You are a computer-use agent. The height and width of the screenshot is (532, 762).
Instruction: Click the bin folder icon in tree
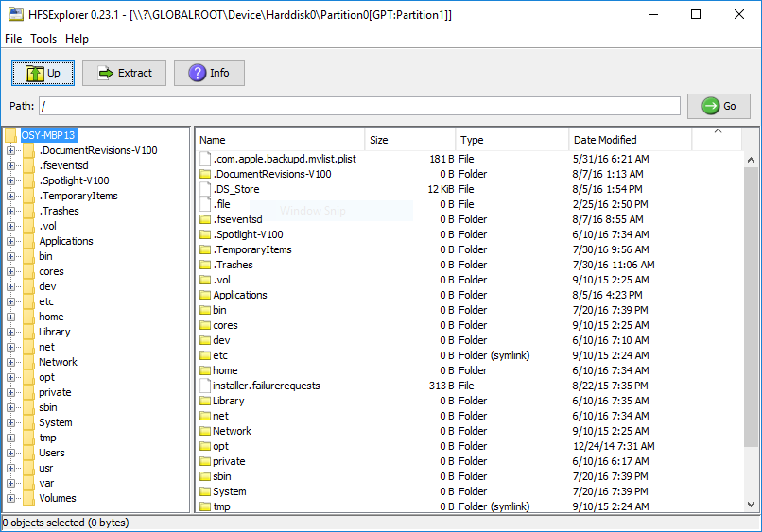pyautogui.click(x=29, y=256)
